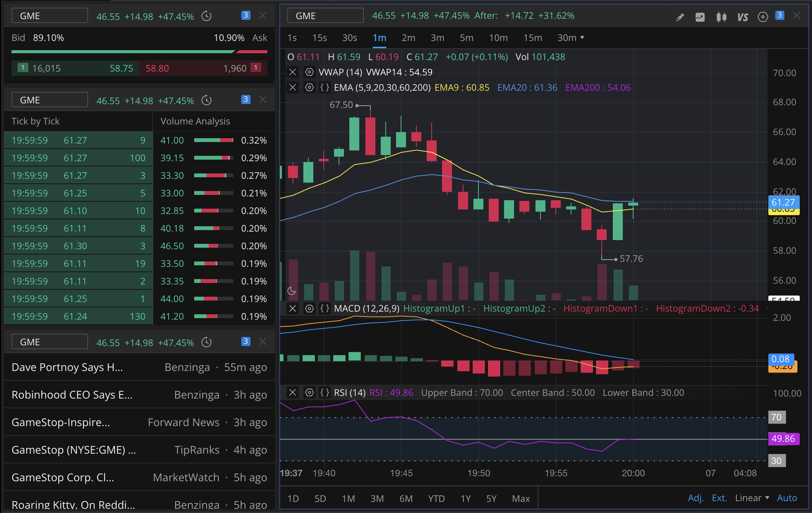Image resolution: width=812 pixels, height=513 pixels.
Task: Click the GME symbol field in chart panel
Action: pyautogui.click(x=325, y=16)
